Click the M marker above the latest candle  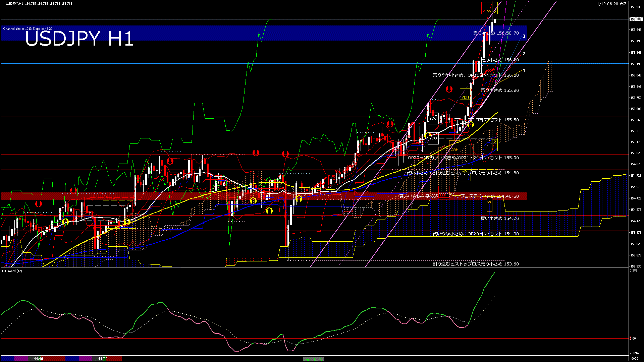click(x=484, y=11)
